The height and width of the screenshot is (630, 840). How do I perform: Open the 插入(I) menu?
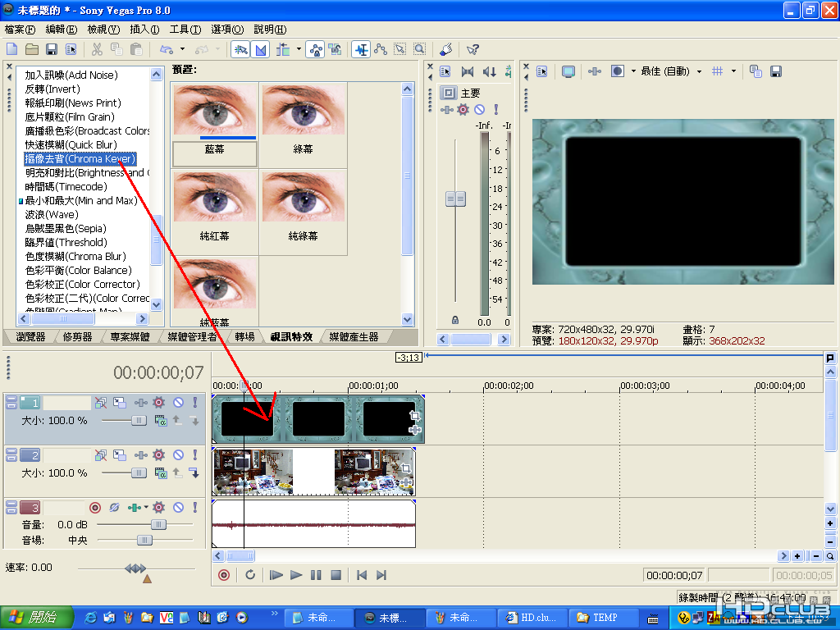[144, 30]
